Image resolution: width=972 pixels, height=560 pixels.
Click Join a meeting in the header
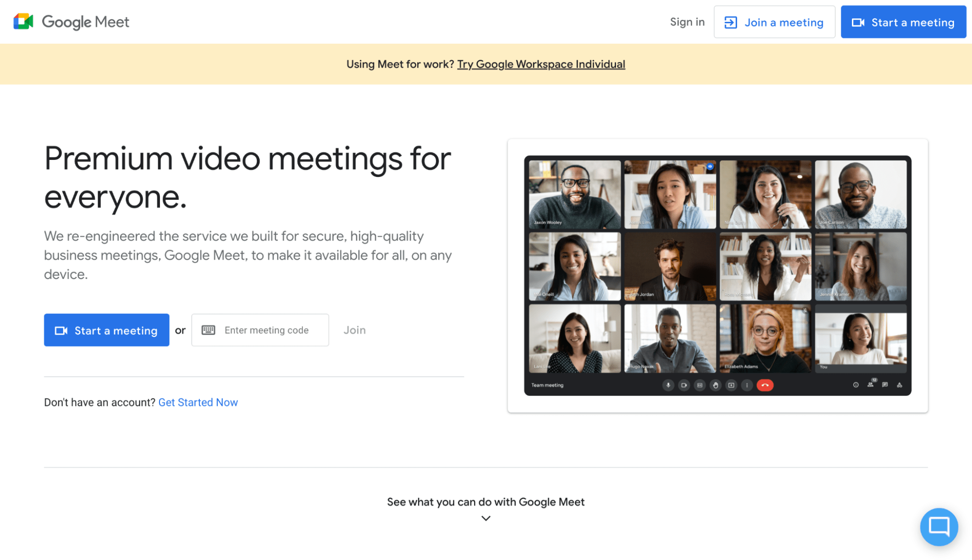tap(774, 22)
